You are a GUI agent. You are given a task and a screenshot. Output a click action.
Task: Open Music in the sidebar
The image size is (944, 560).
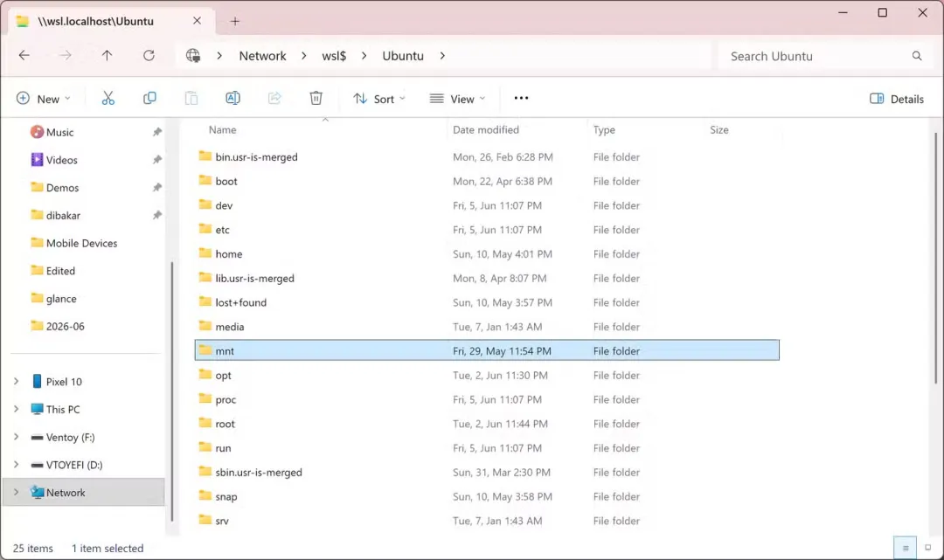pos(59,132)
